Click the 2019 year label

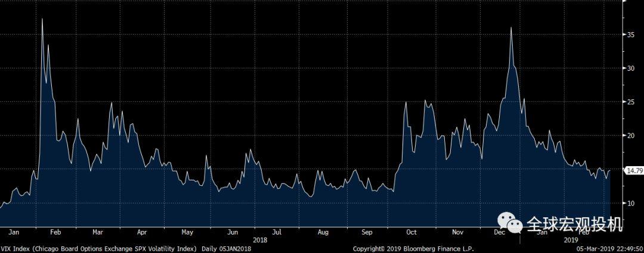(571, 239)
